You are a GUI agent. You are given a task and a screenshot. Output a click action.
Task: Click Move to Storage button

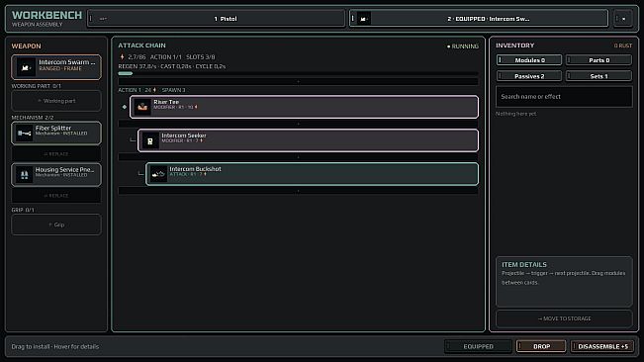click(564, 318)
